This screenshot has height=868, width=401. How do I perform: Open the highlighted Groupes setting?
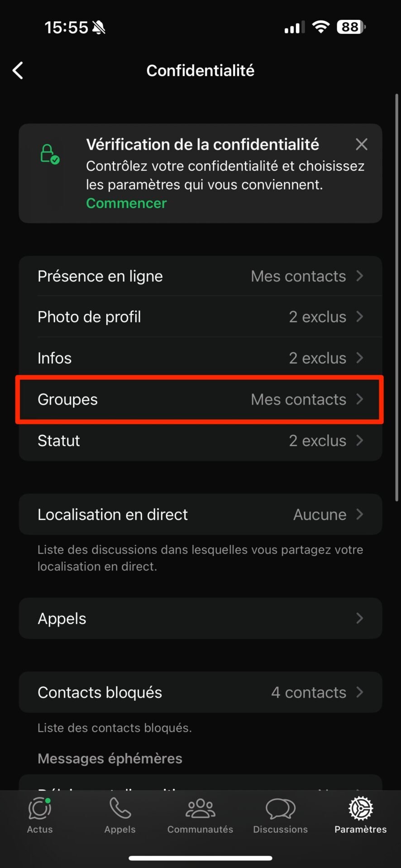200,400
